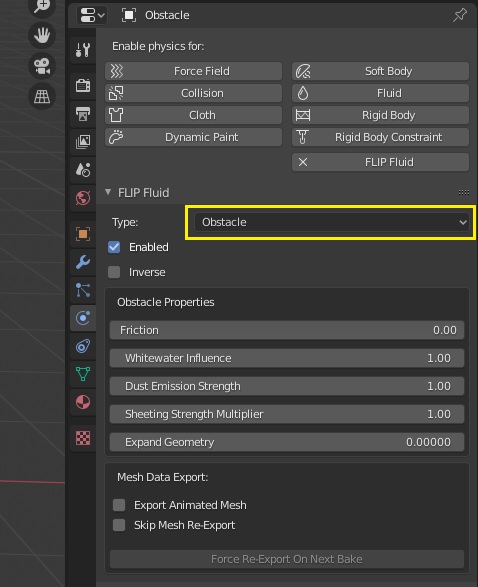Open the Modifiers wrench tab icon
Image resolution: width=478 pixels, height=587 pixels.
[83, 262]
